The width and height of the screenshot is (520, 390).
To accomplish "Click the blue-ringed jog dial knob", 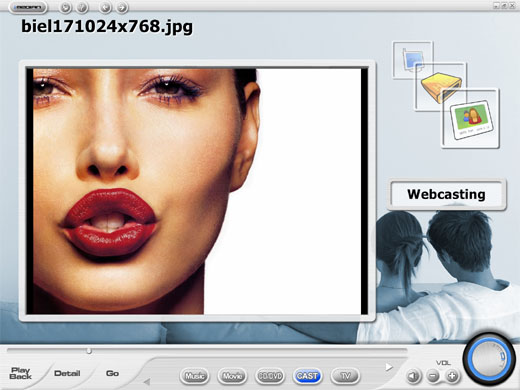I will (489, 360).
